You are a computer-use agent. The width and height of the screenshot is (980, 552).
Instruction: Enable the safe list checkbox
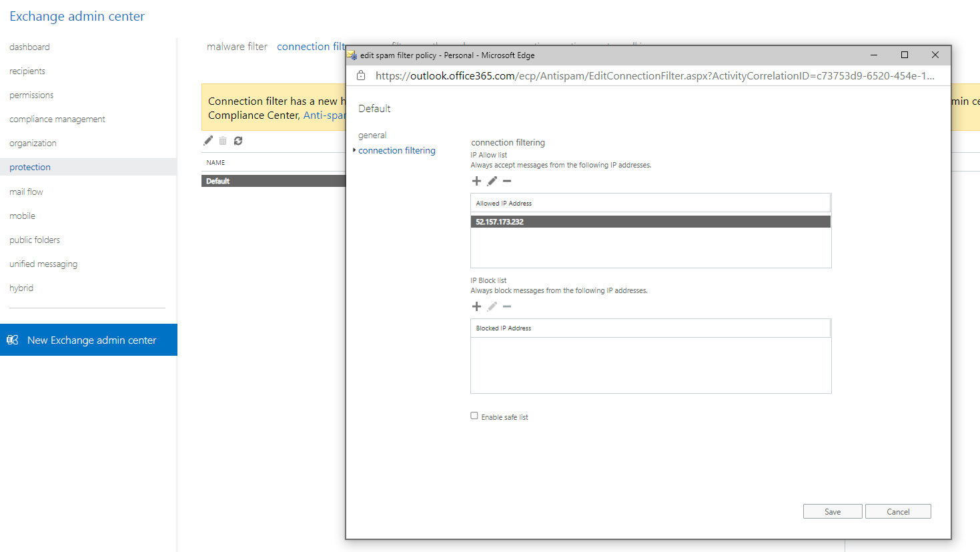tap(474, 416)
